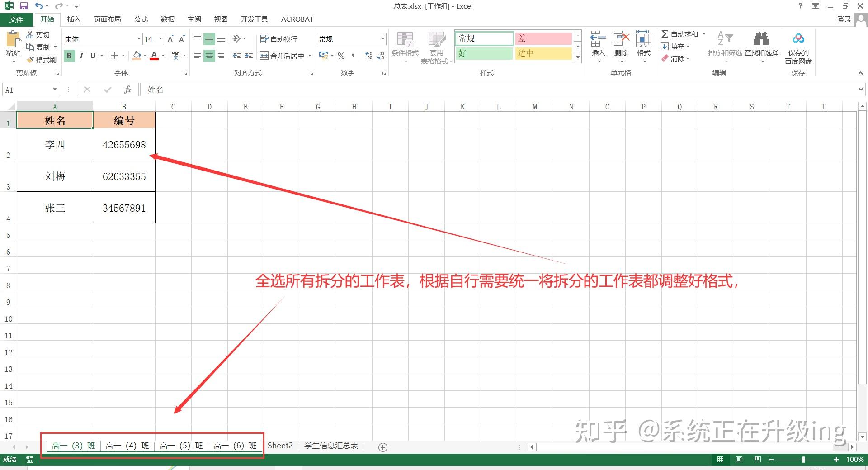Screen dimensions: 868x470
Task: Open the number format dropdown showing 常规
Action: click(382, 39)
